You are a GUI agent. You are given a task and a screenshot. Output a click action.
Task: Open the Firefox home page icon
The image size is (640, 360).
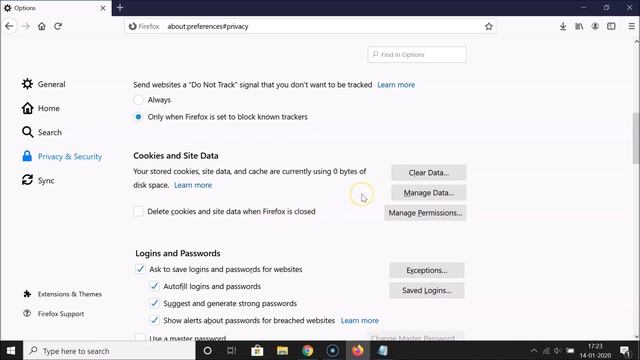[42, 26]
